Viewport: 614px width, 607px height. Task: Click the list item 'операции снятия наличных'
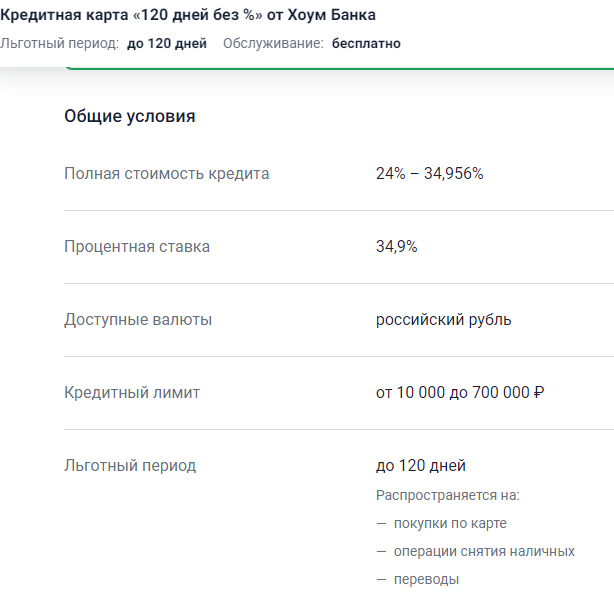point(484,551)
